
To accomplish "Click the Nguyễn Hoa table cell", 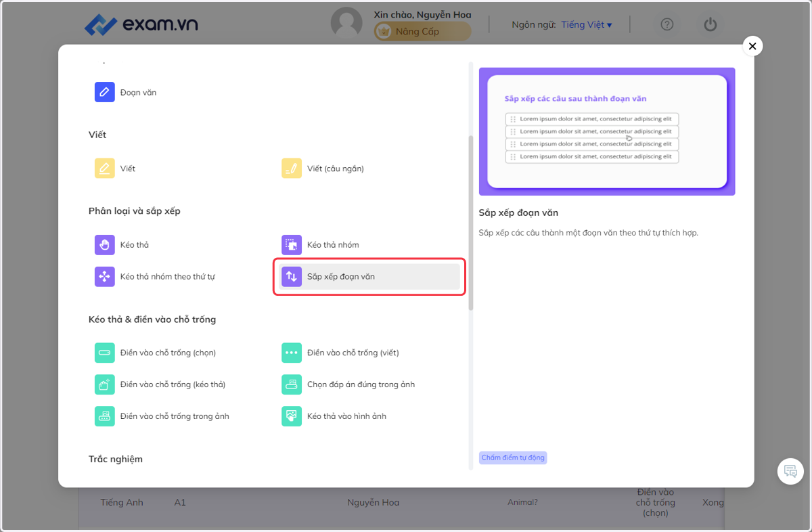I will (373, 502).
